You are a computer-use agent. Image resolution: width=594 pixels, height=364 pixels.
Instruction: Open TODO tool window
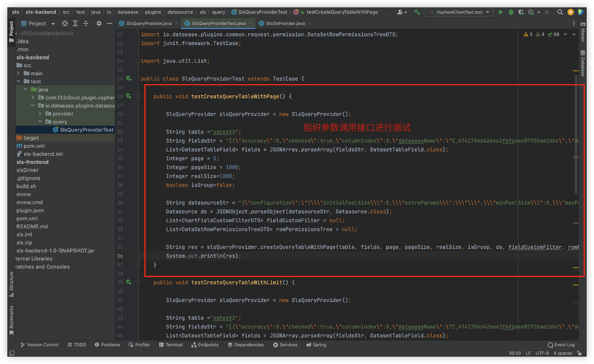(x=76, y=344)
